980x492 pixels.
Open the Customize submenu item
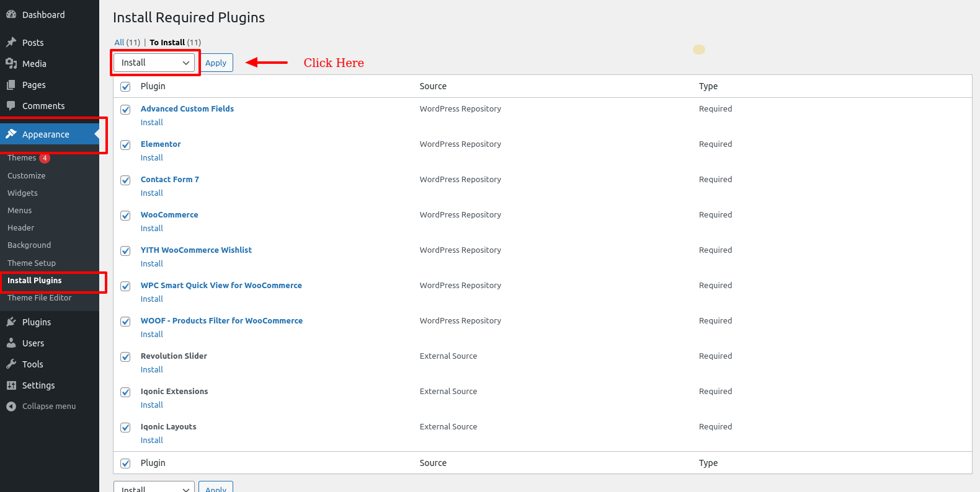coord(50,176)
